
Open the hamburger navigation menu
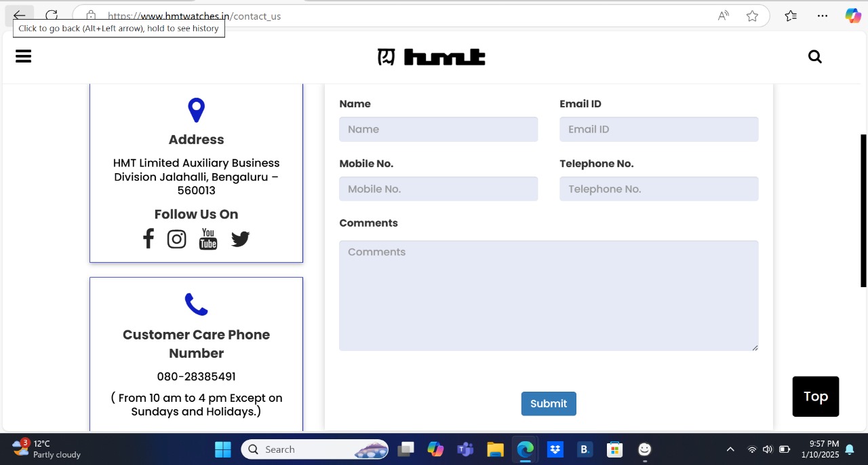tap(24, 56)
